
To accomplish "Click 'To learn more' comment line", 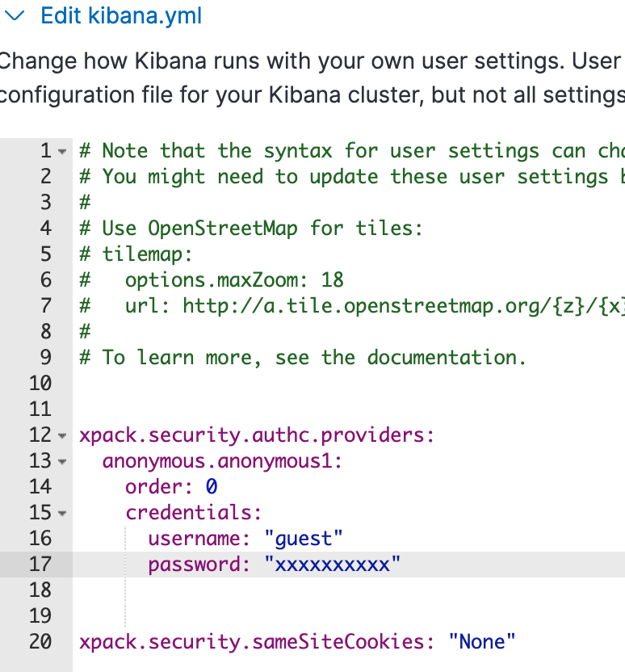I will [x=303, y=358].
